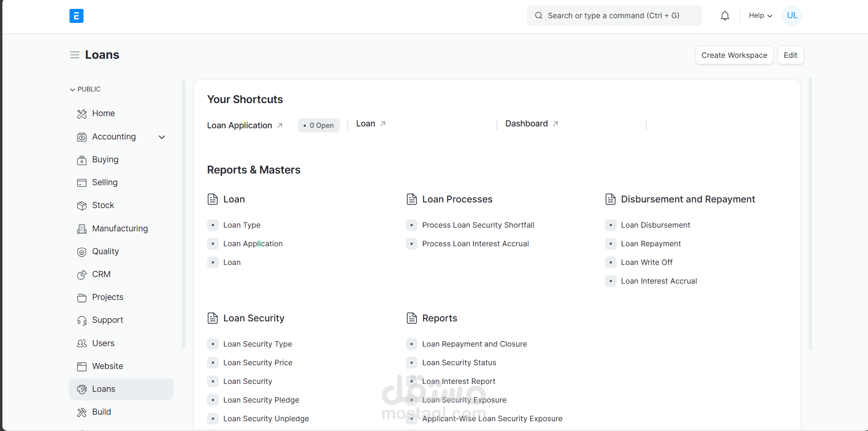Image resolution: width=868 pixels, height=431 pixels.
Task: Click the Users people icon
Action: [82, 343]
